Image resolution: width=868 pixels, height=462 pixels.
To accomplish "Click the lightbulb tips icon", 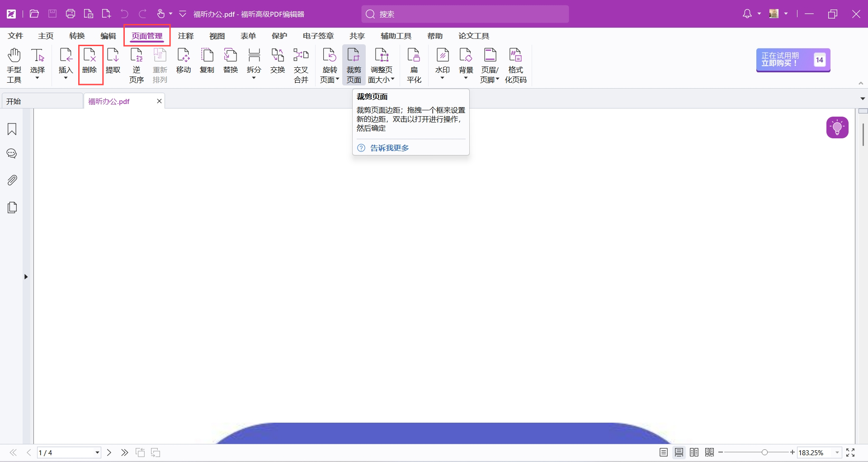I will coord(837,127).
